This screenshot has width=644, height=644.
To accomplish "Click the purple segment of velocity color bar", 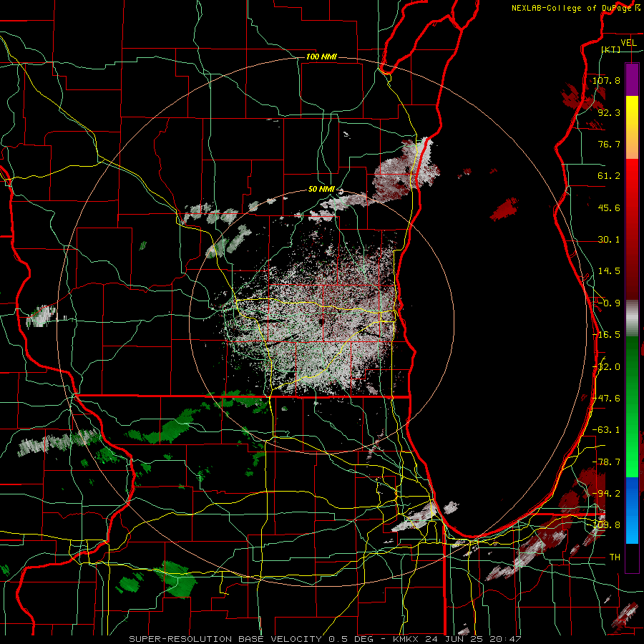I will pyautogui.click(x=632, y=79).
